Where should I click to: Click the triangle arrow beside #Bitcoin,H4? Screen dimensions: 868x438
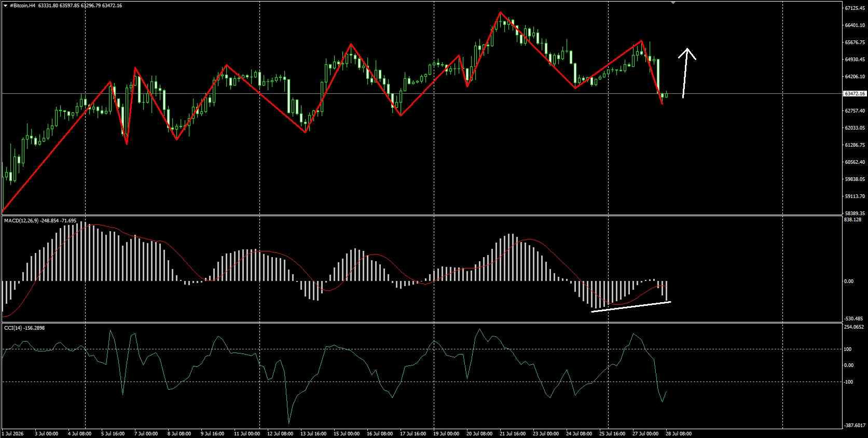(5, 5)
